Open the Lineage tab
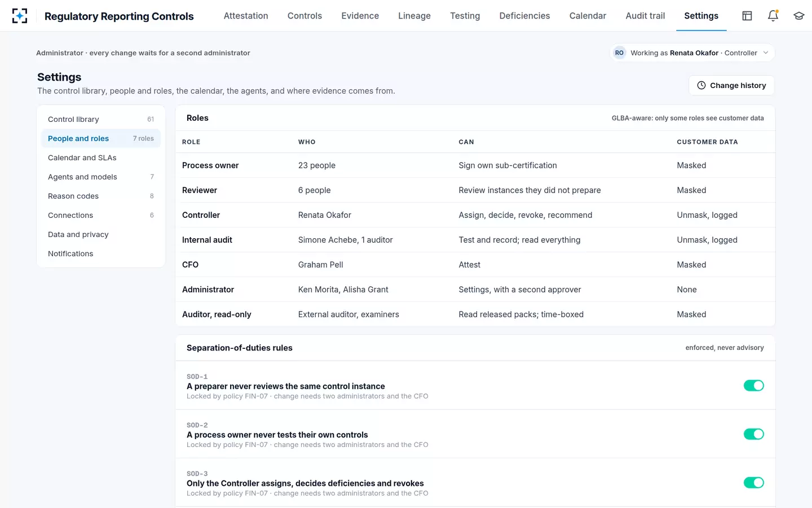 point(414,16)
